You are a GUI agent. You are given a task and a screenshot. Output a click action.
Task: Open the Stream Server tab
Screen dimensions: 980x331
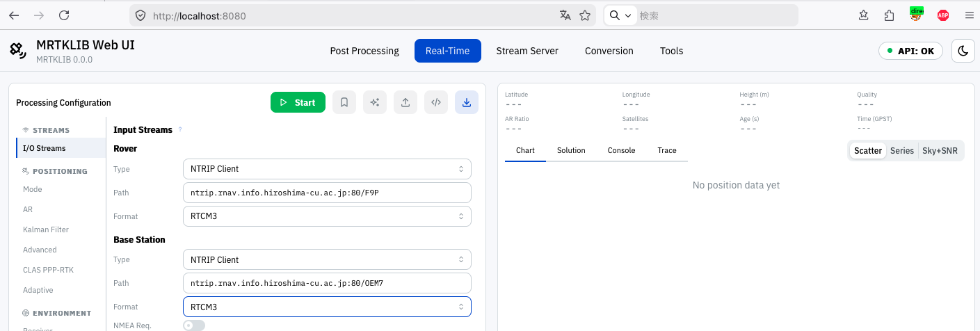click(527, 51)
